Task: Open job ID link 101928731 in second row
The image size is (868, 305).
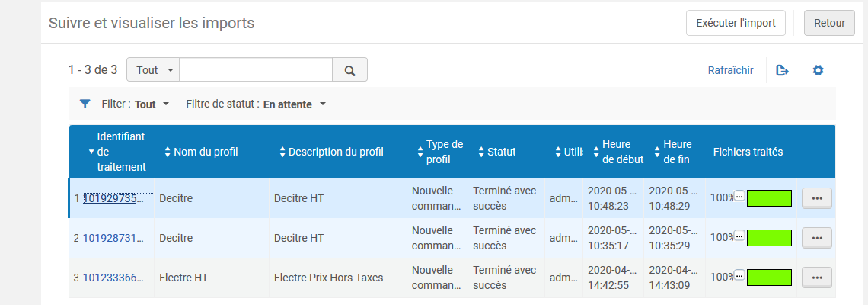Action: point(113,238)
